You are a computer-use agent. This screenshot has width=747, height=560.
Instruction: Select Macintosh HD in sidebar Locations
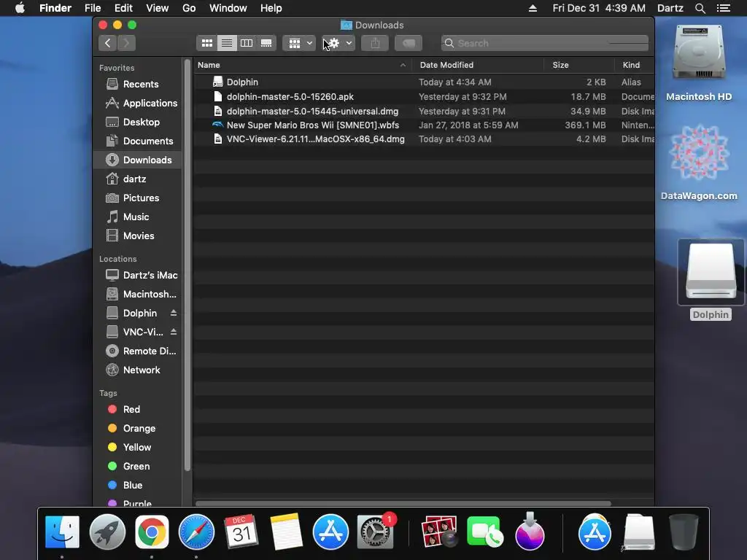tap(137, 295)
